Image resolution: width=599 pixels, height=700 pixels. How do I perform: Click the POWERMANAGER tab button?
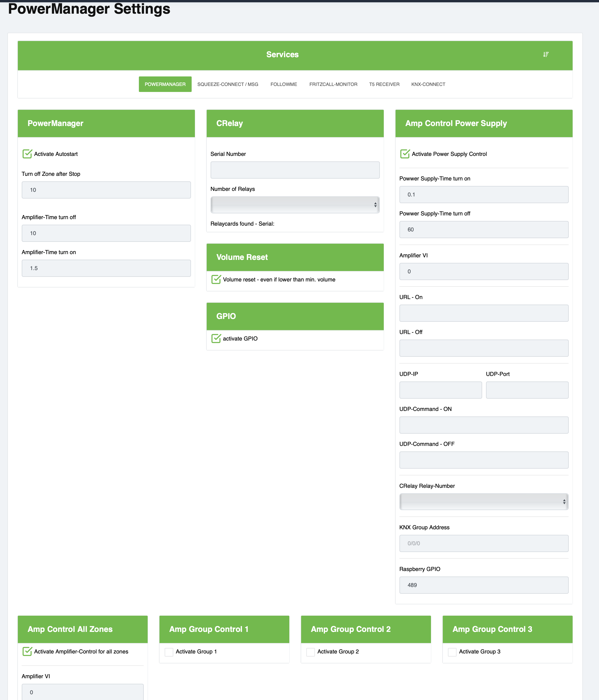click(165, 84)
